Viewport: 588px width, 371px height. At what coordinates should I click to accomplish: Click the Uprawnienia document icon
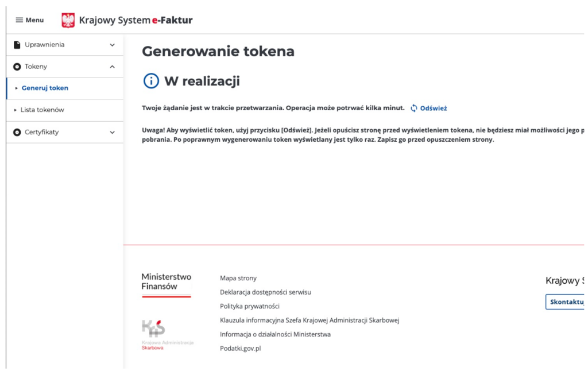17,45
